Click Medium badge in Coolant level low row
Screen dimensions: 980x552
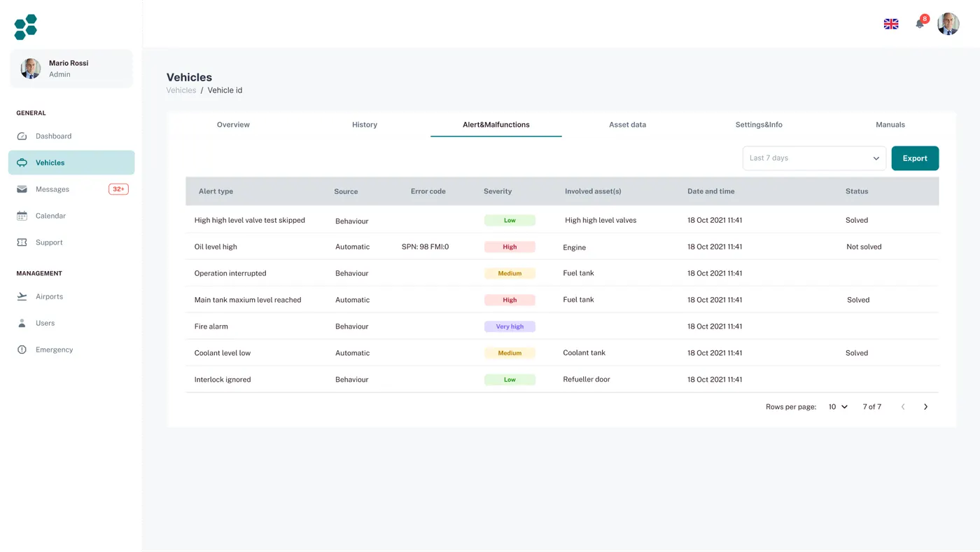tap(510, 353)
